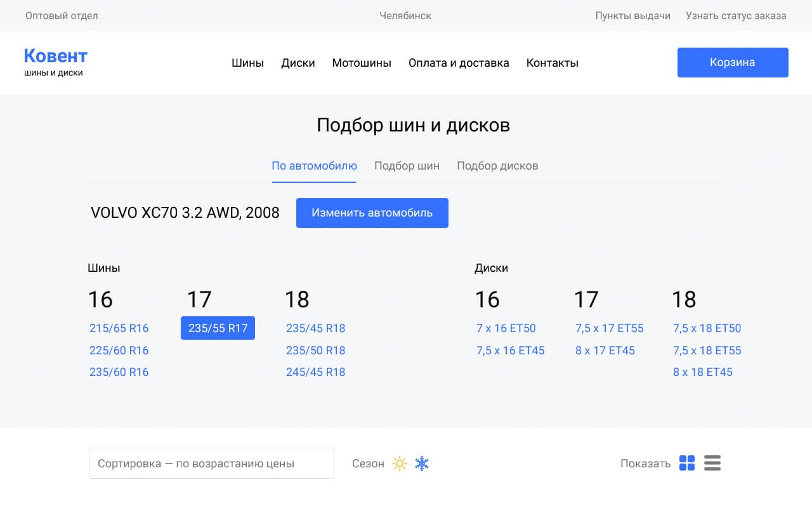Image resolution: width=812 pixels, height=508 pixels.
Task: Open the Контакты menu item
Action: point(553,63)
